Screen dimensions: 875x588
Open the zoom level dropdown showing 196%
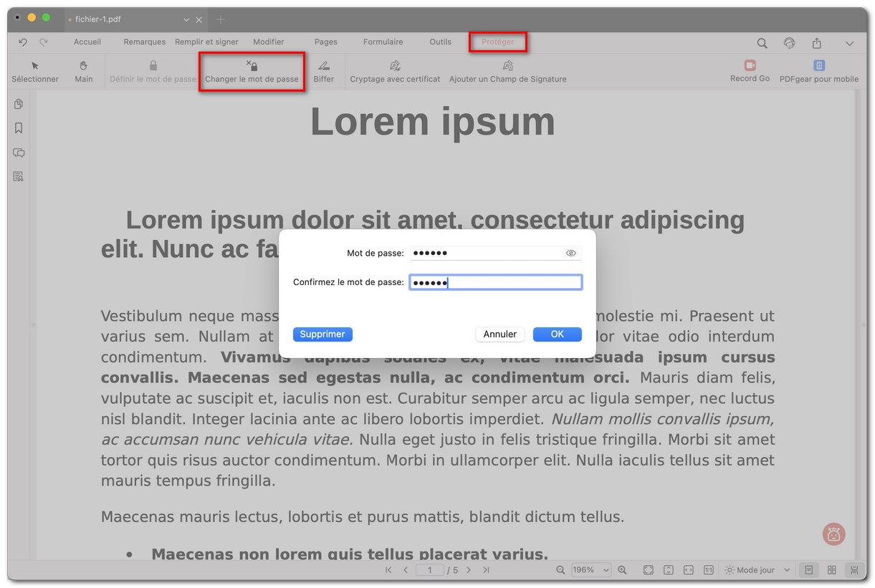[590, 569]
